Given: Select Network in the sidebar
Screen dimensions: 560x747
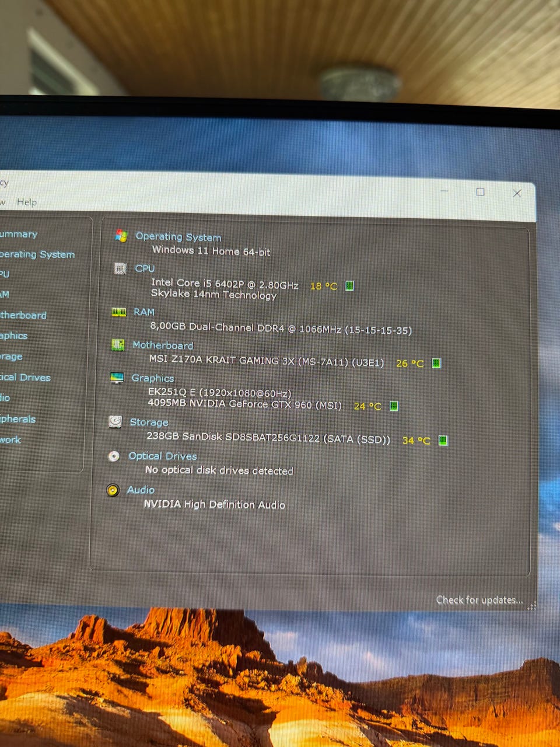Looking at the screenshot, I should click(10, 440).
